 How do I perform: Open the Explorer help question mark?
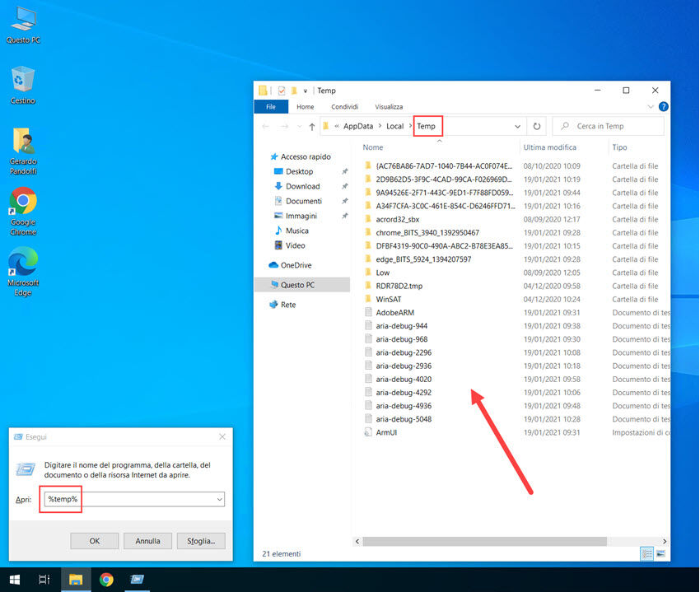[664, 106]
